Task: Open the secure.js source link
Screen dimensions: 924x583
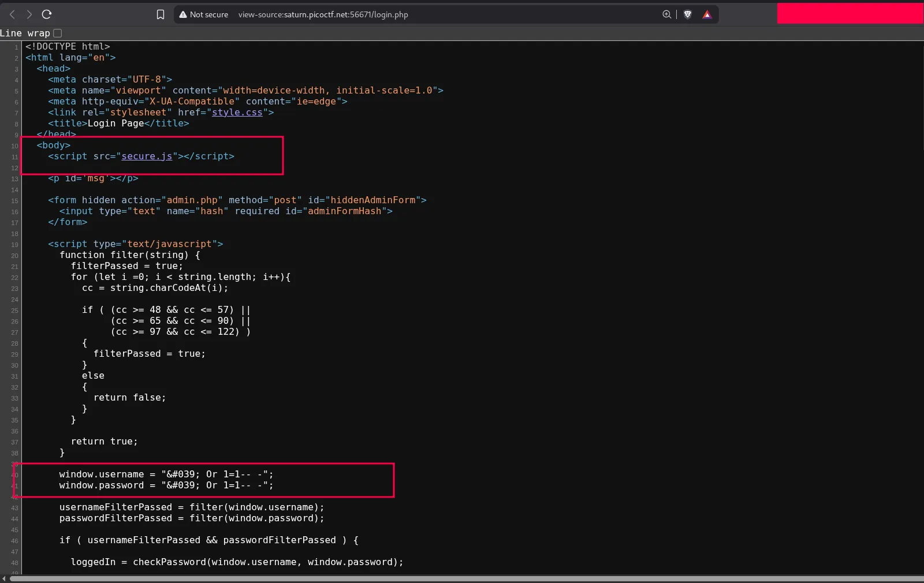Action: click(x=146, y=156)
